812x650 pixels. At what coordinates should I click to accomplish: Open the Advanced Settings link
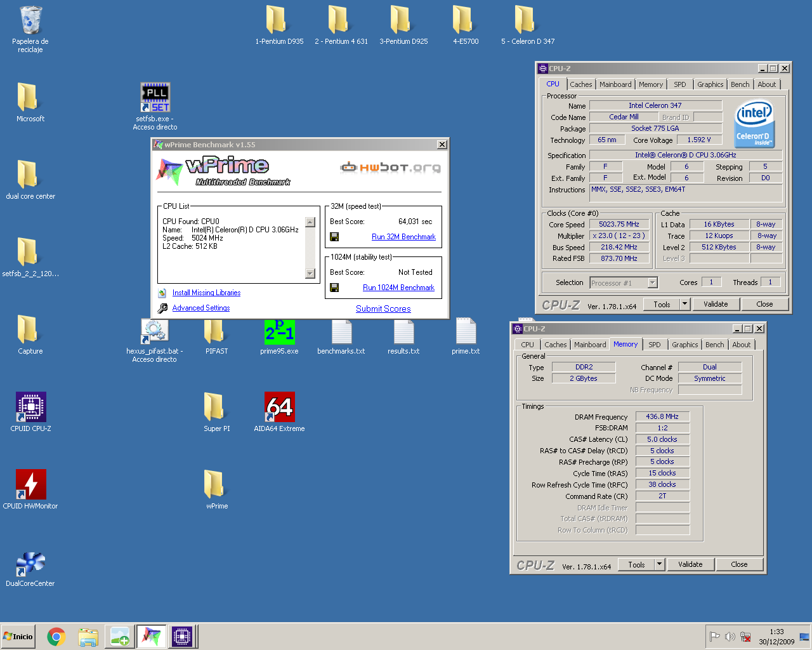tap(201, 308)
